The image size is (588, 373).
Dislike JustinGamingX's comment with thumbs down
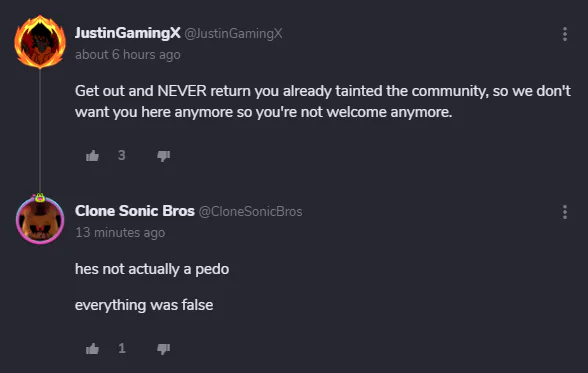tap(164, 156)
